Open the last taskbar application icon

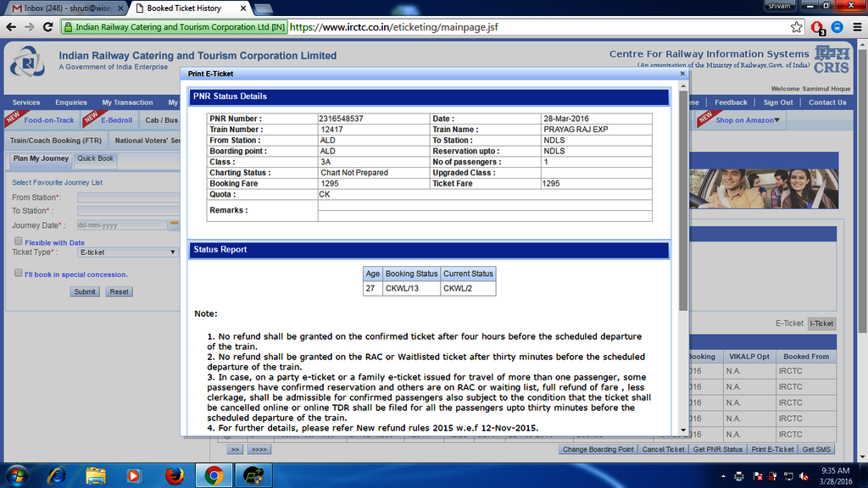[253, 476]
